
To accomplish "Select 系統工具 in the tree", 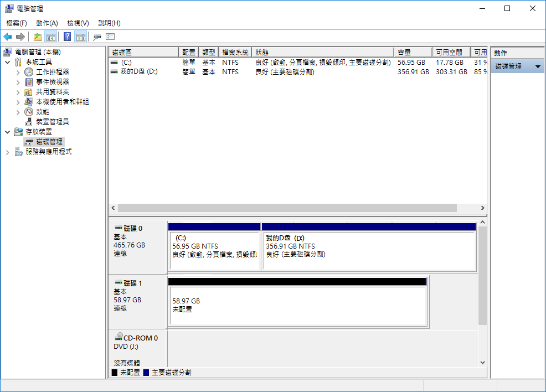I will pyautogui.click(x=39, y=62).
